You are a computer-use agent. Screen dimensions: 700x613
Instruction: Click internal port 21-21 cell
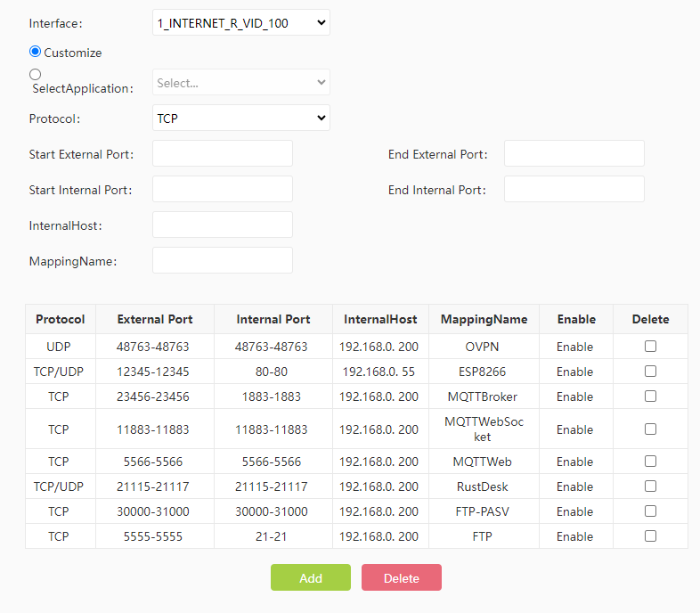click(272, 536)
